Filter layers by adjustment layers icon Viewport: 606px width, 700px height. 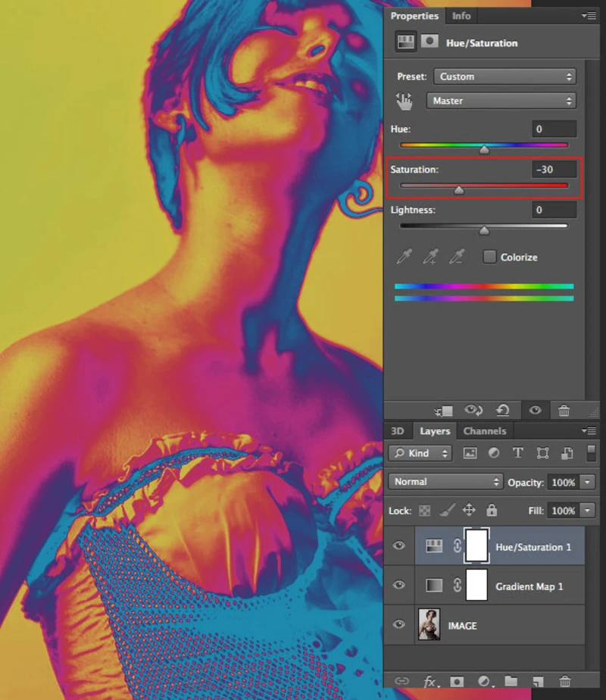[494, 453]
